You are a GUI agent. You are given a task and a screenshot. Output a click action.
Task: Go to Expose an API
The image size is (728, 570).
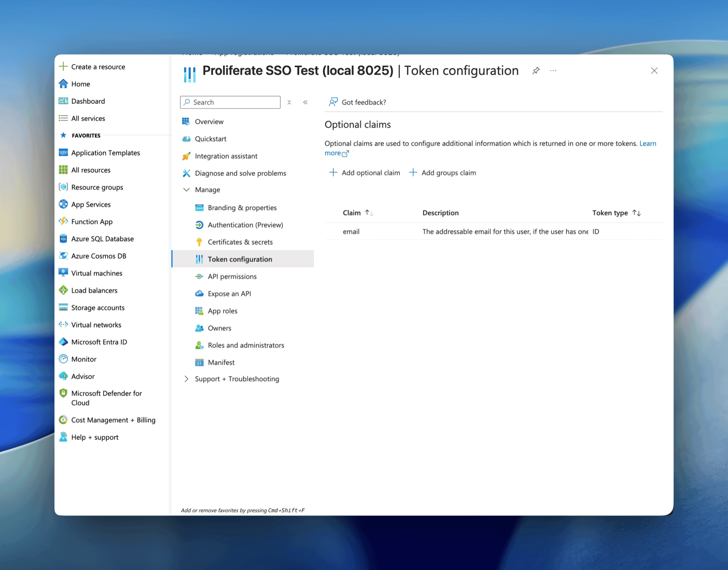pos(229,293)
